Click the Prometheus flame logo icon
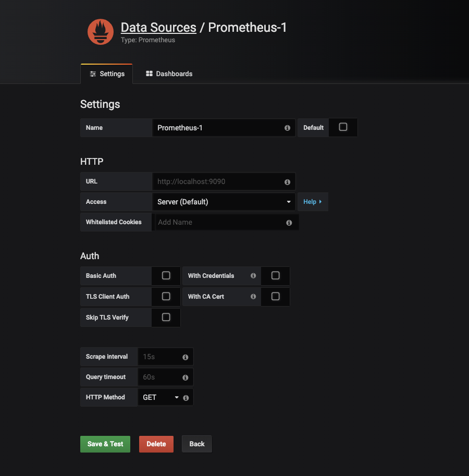469x476 pixels. [101, 32]
